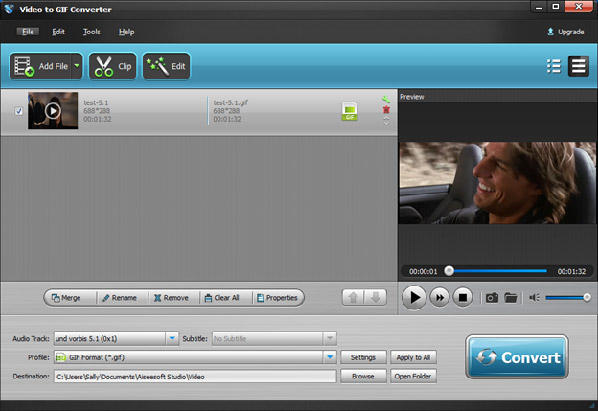598x411 pixels.
Task: Open the snapshot folder icon
Action: tap(511, 298)
